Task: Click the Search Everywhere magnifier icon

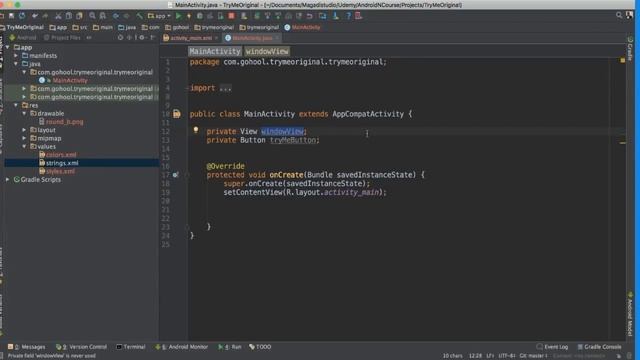Action: tap(619, 16)
